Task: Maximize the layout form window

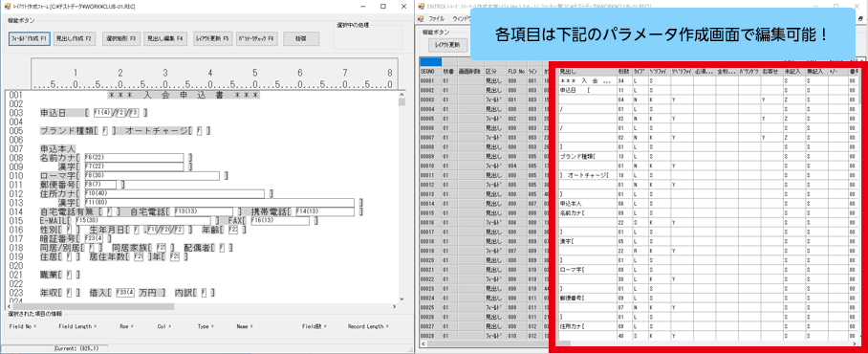Action: (x=382, y=6)
